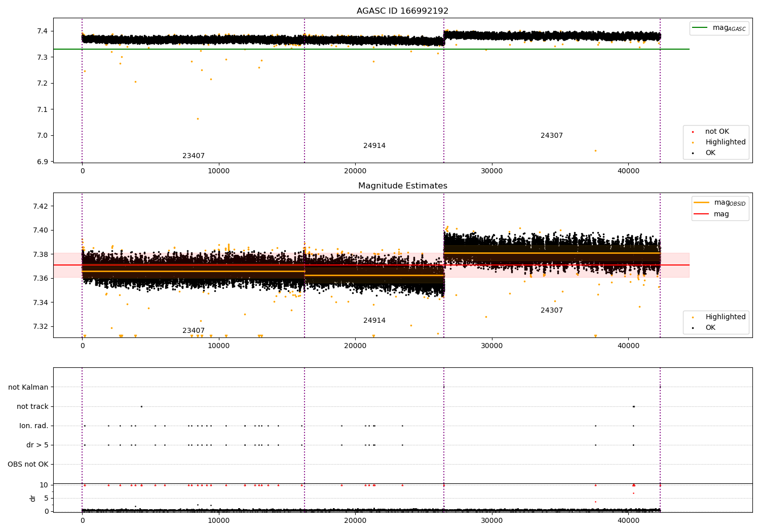Click label 24307 in Magnitude Estimates plot
760x532 pixels.
point(552,311)
